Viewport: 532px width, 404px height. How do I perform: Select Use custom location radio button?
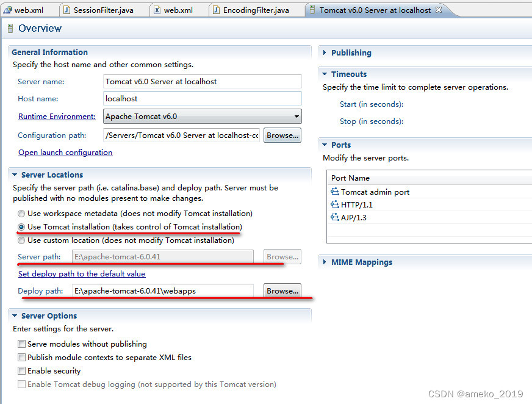[x=21, y=240]
